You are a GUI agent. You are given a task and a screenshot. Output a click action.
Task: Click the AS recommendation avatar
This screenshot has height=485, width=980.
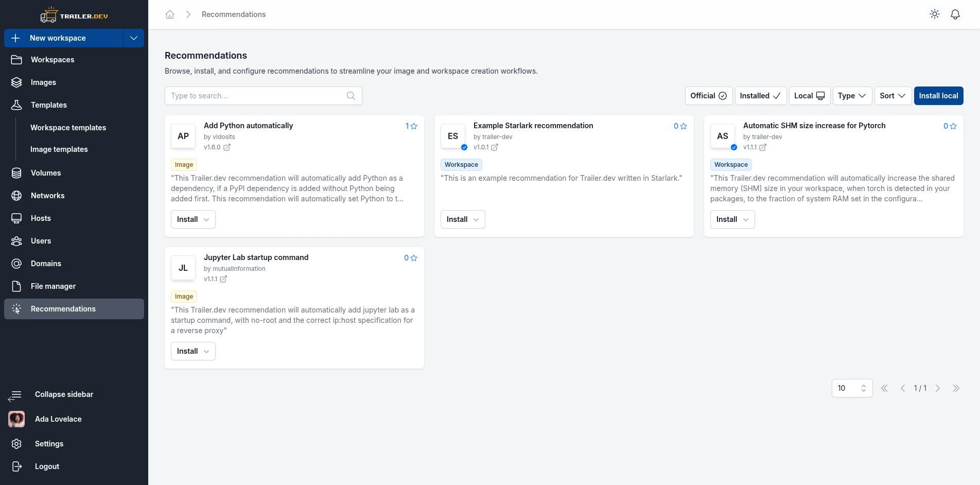pos(723,136)
